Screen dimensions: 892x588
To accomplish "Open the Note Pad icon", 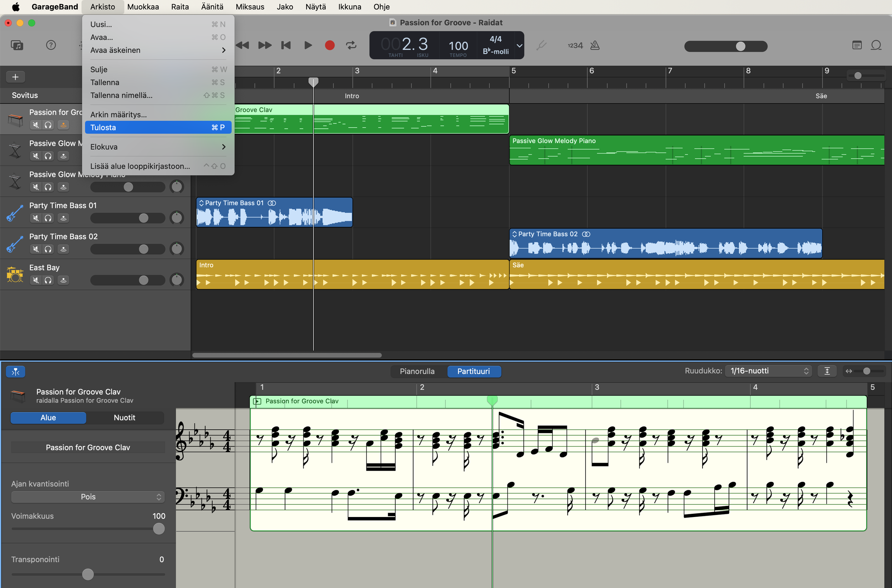I will coord(857,45).
